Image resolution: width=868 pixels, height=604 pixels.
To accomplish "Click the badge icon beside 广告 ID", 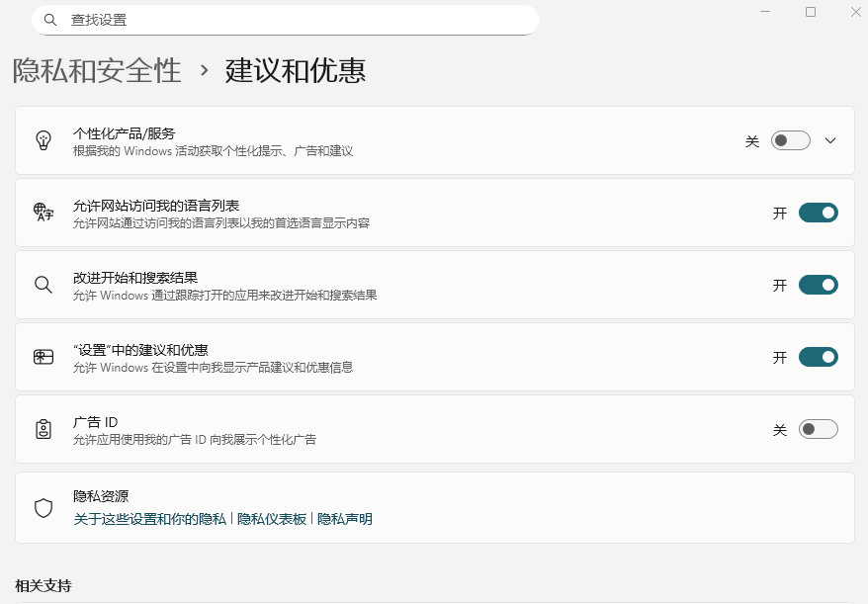I will (43, 429).
